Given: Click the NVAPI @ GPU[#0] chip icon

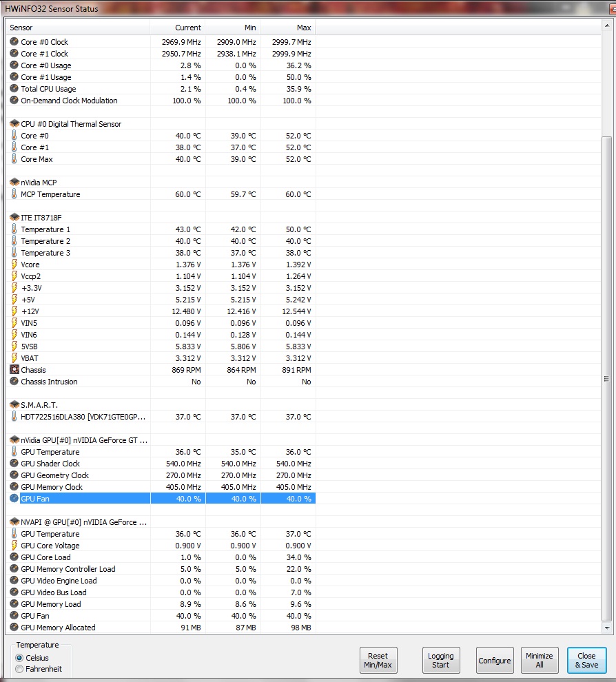Looking at the screenshot, I should (14, 522).
